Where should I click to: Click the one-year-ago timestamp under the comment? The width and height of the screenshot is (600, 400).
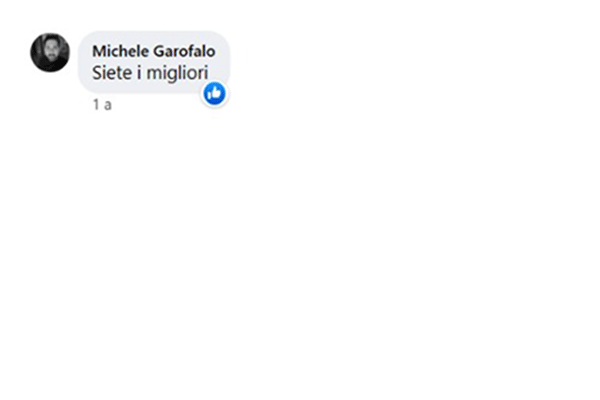(102, 104)
